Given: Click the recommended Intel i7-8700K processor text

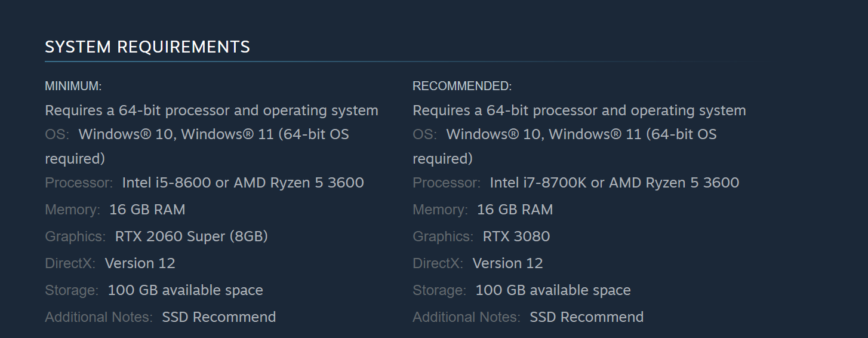Looking at the screenshot, I should [538, 183].
